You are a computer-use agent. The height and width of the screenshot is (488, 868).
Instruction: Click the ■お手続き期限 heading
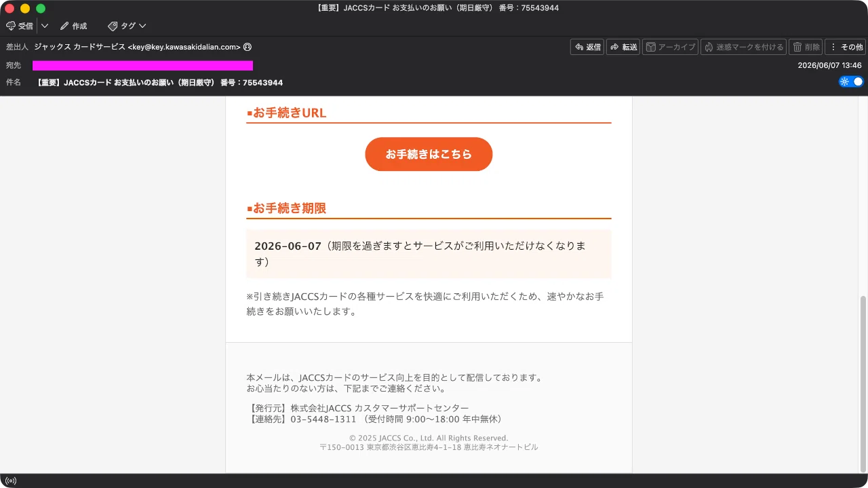tap(286, 208)
